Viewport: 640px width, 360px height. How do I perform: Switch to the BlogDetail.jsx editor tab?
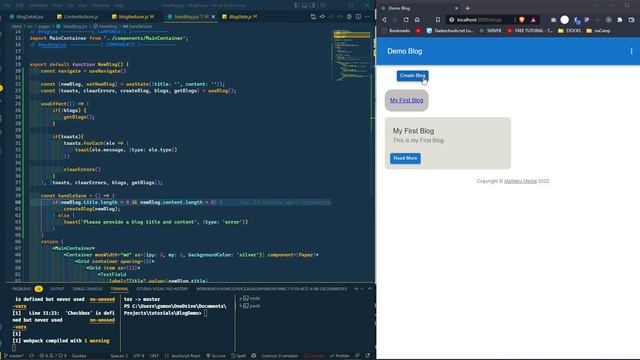click(26, 17)
